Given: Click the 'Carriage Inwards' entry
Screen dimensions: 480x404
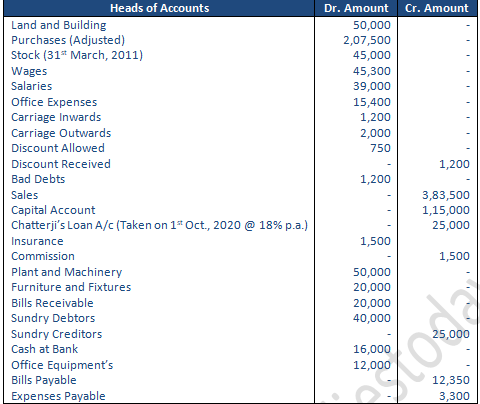Looking at the screenshot, I should coord(56,117).
